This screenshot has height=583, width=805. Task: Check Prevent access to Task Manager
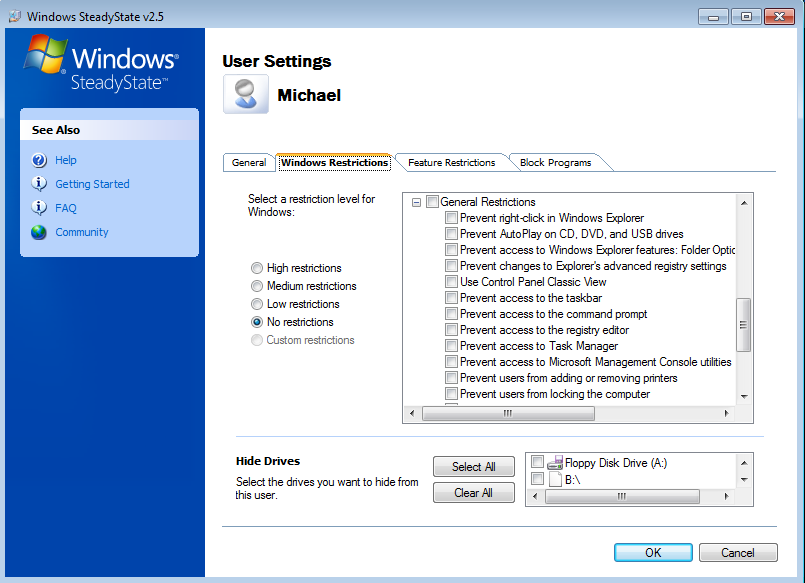[451, 346]
